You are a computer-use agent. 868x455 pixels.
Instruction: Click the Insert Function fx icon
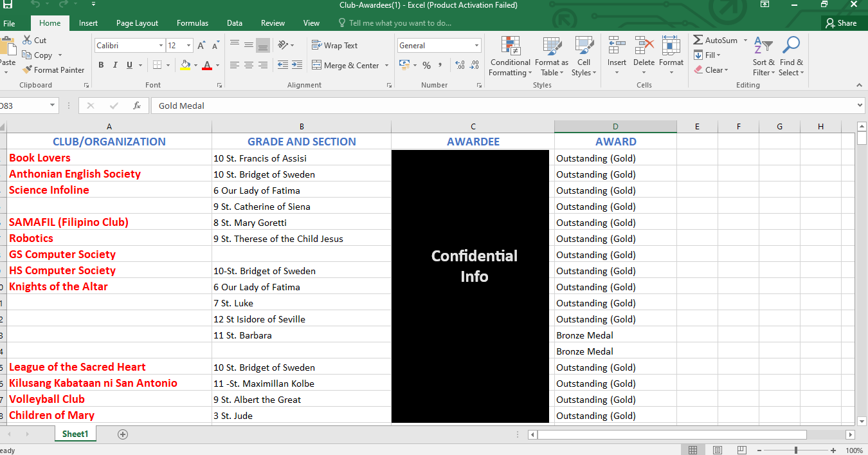coord(137,106)
